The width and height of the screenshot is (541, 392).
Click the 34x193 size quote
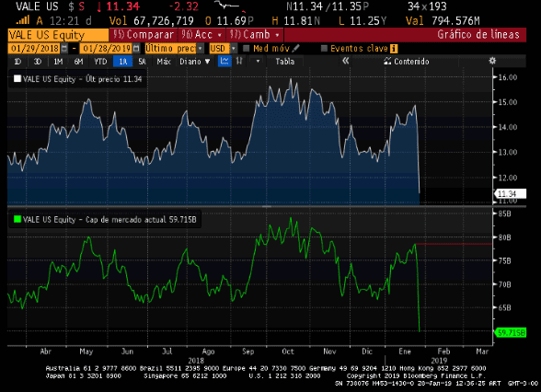coord(427,6)
